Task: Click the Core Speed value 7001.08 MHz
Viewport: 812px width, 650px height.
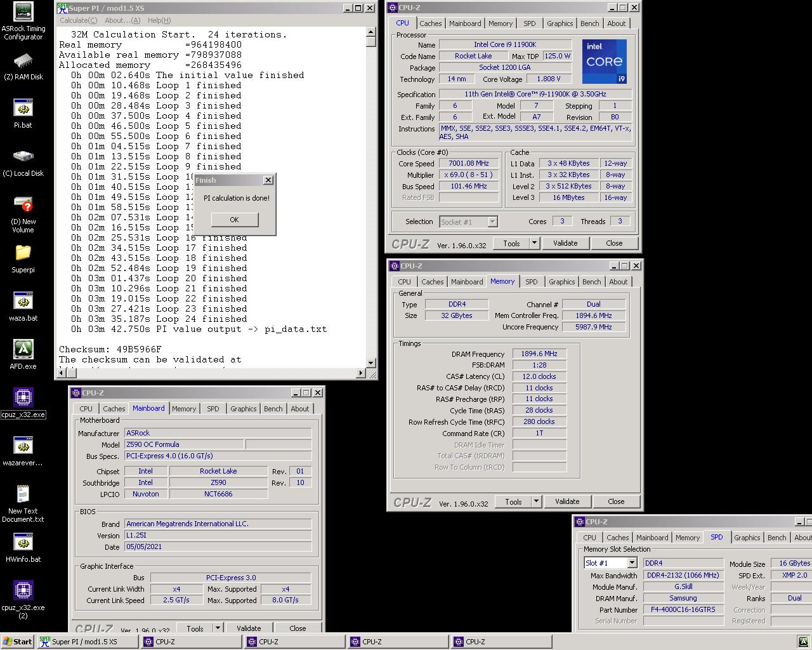Action: pyautogui.click(x=469, y=163)
